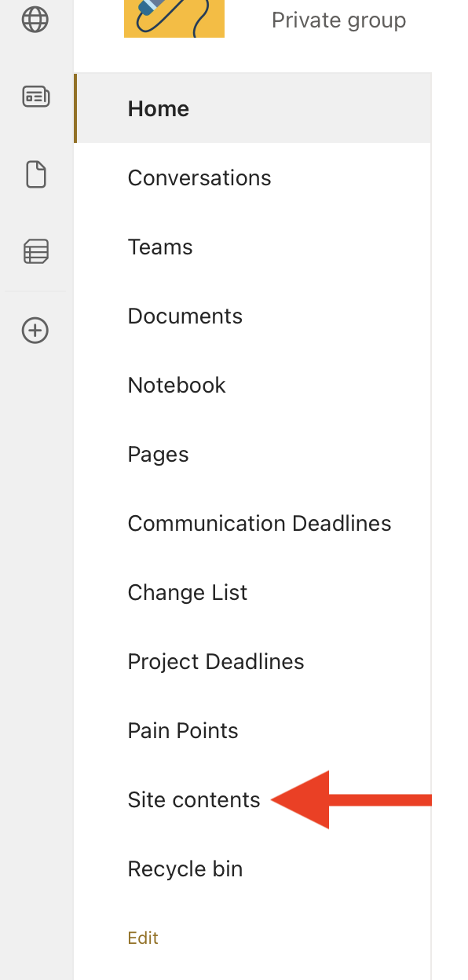This screenshot has width=468, height=980.
Task: Click the Lists icon in the app bar
Action: 35,251
